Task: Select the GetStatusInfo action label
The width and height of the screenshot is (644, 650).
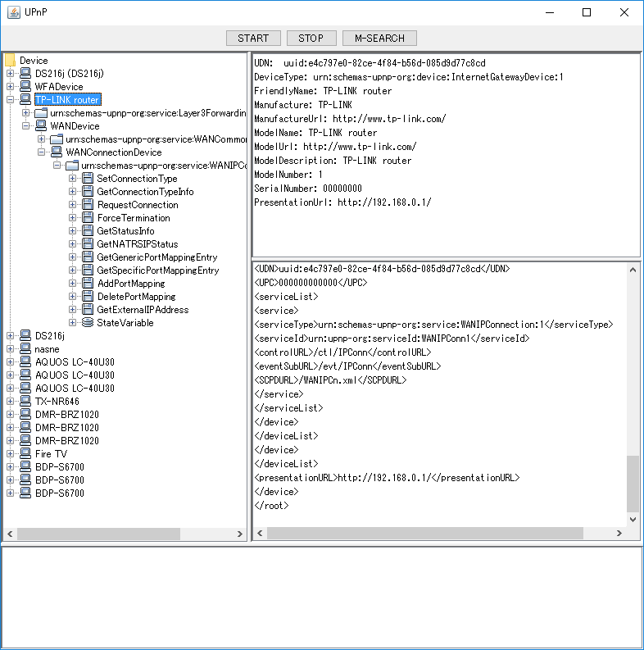Action: (x=125, y=231)
